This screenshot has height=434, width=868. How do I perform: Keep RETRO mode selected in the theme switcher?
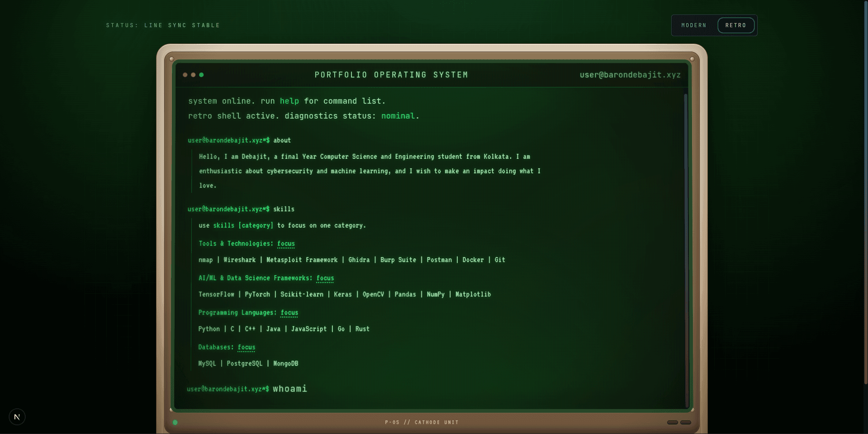coord(736,25)
